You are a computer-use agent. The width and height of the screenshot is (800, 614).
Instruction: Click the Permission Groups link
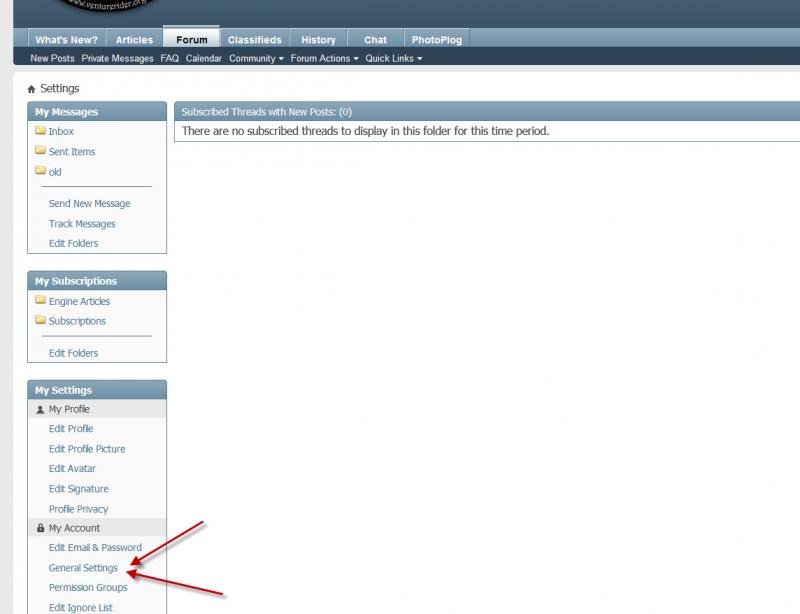click(x=88, y=588)
